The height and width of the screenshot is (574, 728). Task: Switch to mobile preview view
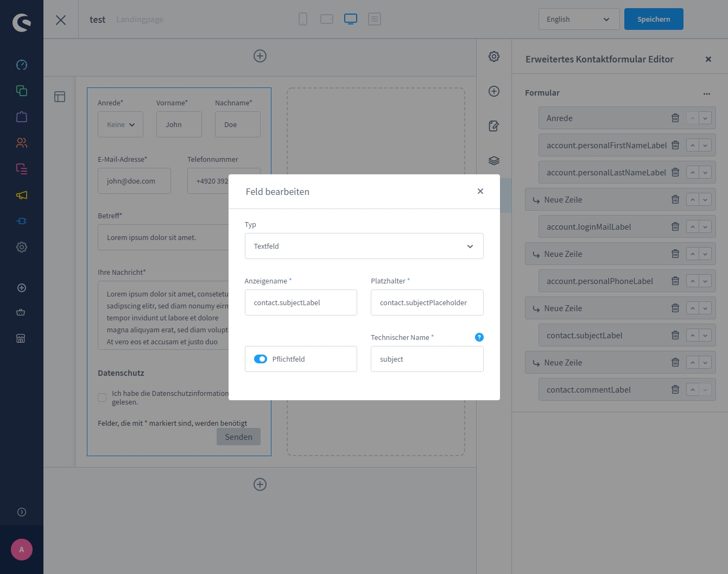(303, 19)
